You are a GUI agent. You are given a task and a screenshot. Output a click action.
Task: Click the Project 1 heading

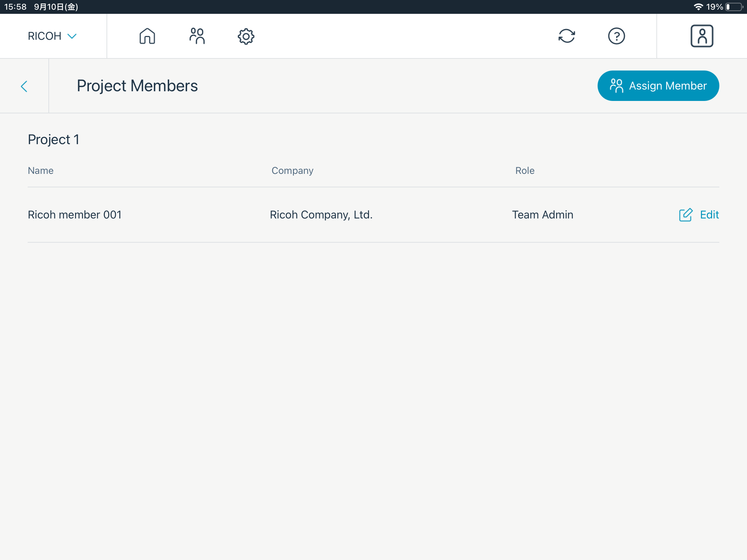(x=54, y=139)
